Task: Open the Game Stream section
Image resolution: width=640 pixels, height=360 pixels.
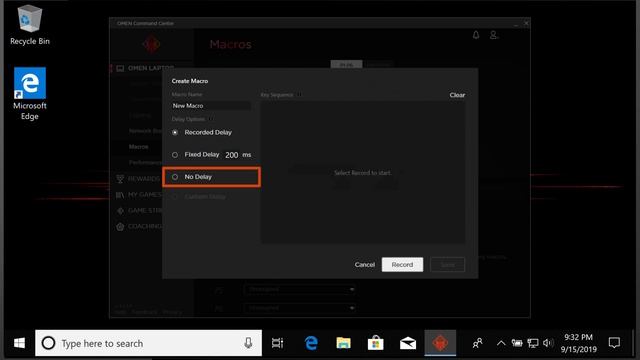Action: pyautogui.click(x=139, y=211)
